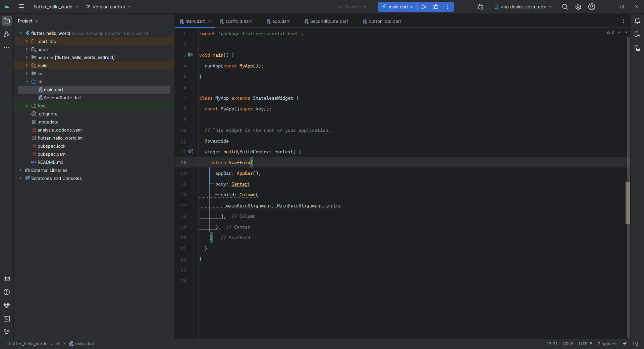Switch to scaffold.dart tab
Viewport: 644px width, 349px height.
click(x=236, y=21)
